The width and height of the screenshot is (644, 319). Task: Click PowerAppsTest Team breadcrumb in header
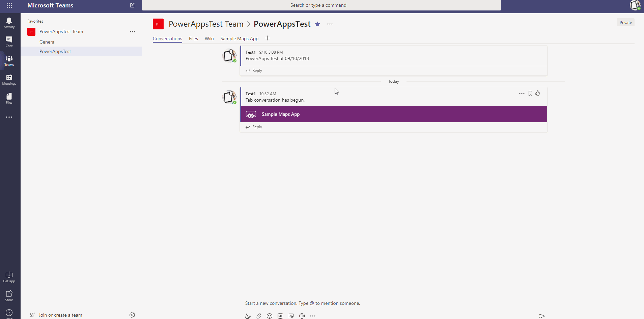(206, 24)
